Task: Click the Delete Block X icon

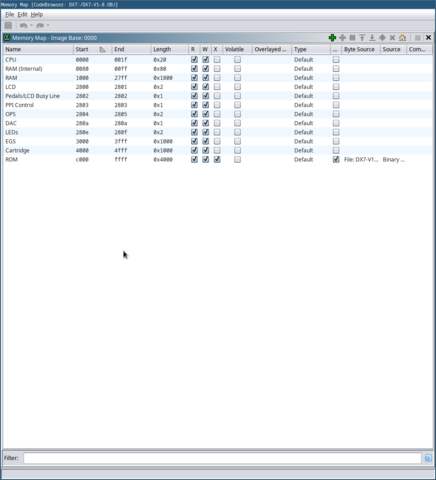Action: (x=392, y=38)
